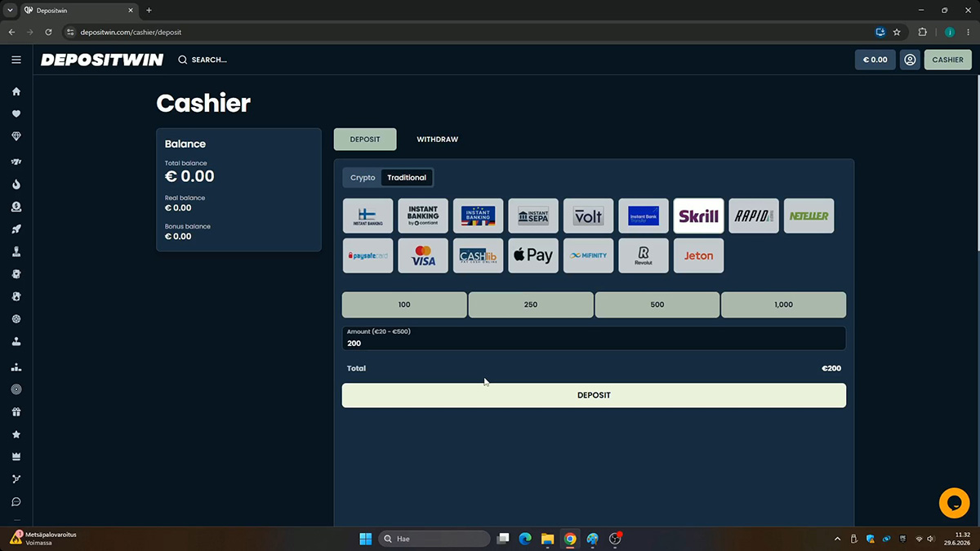Select Instant Banking by Contiant method
Screen dimensions: 980x551
pos(423,216)
